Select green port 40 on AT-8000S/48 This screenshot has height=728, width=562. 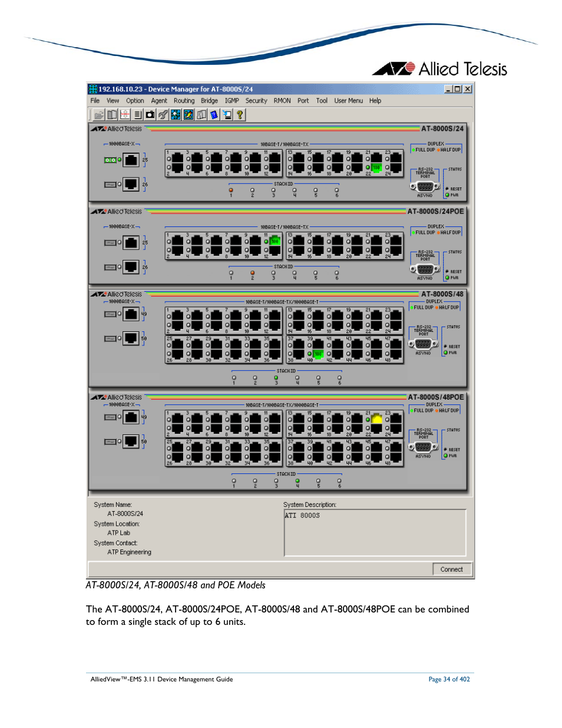318,354
